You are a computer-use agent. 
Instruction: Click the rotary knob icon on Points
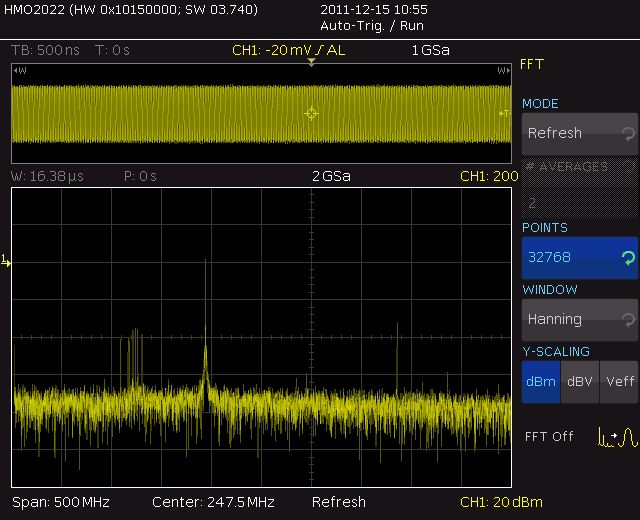pos(628,258)
